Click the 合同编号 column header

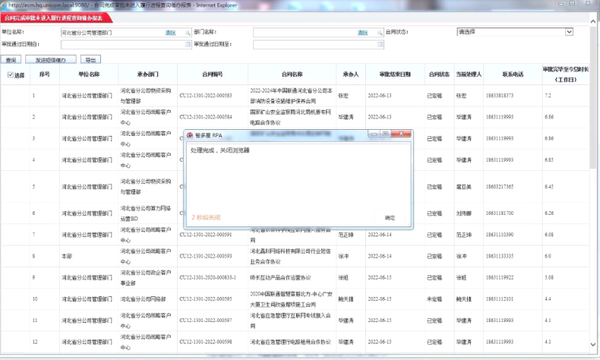pyautogui.click(x=212, y=74)
